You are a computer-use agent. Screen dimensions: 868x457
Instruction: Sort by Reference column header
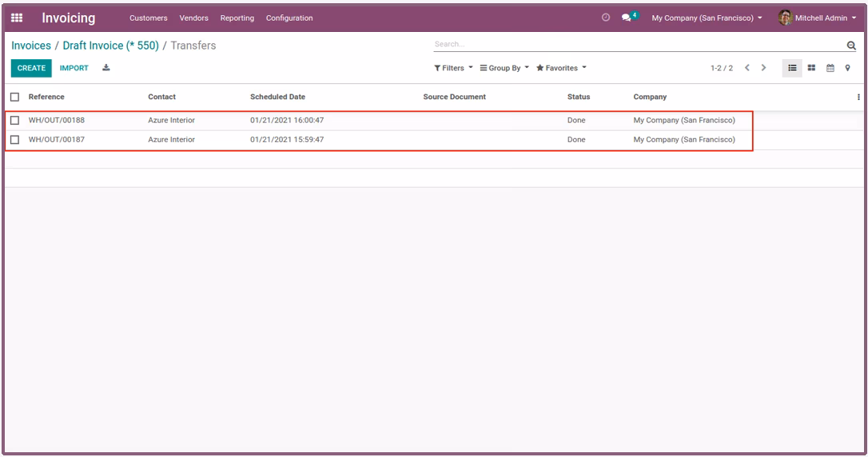tap(46, 97)
